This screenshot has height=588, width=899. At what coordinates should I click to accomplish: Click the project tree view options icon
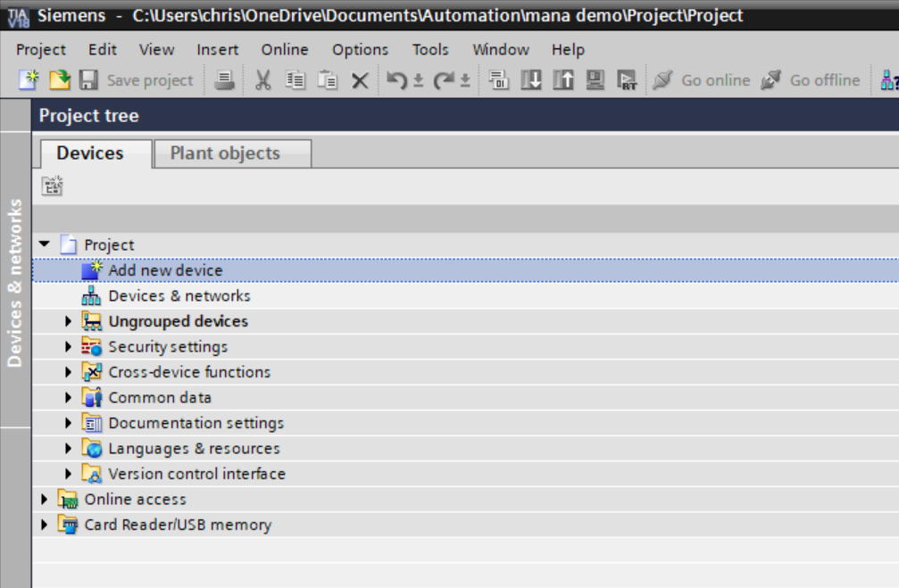coord(52,186)
